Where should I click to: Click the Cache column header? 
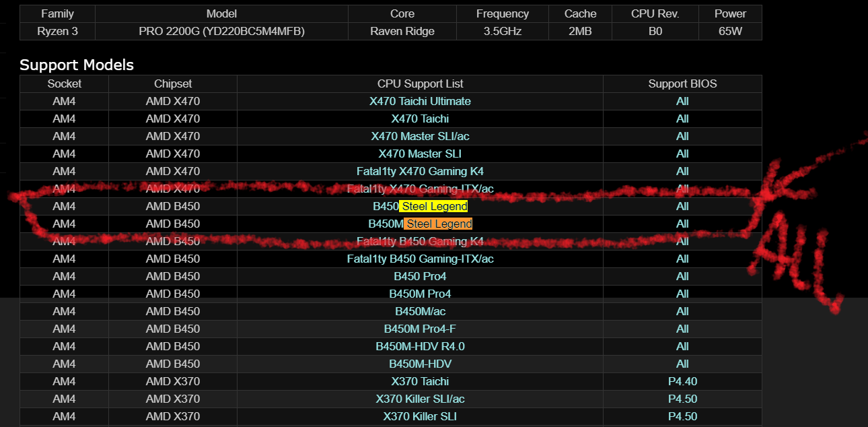click(x=580, y=13)
